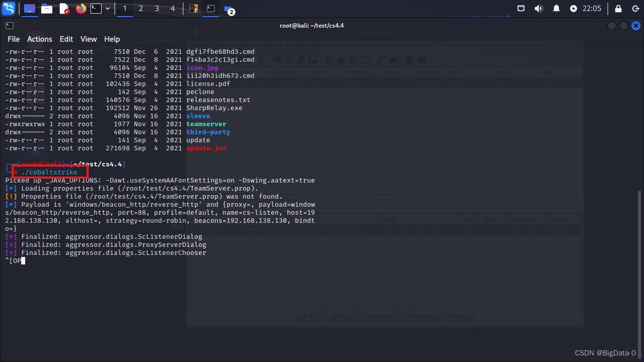Click the show desktop panel icon
The width and height of the screenshot is (644, 362).
pos(30,9)
